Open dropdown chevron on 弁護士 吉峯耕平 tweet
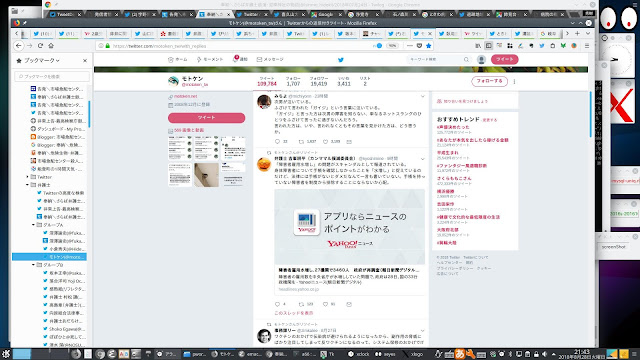640x360 pixels. click(422, 159)
